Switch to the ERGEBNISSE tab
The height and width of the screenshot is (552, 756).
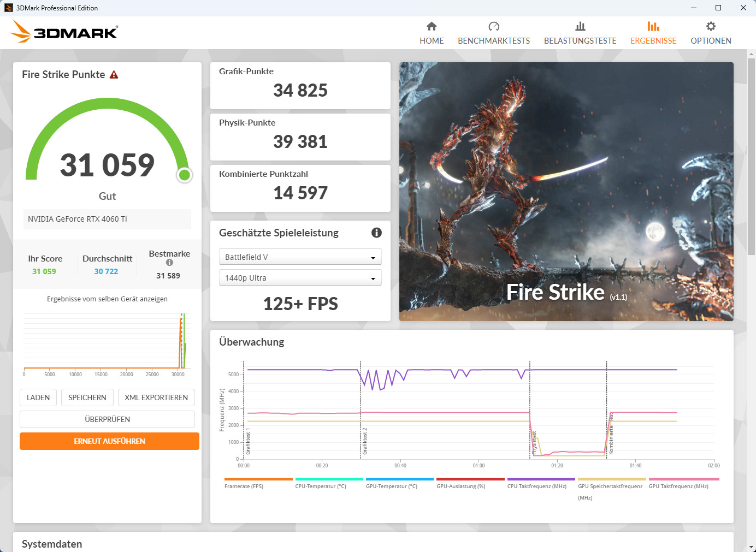pos(653,32)
